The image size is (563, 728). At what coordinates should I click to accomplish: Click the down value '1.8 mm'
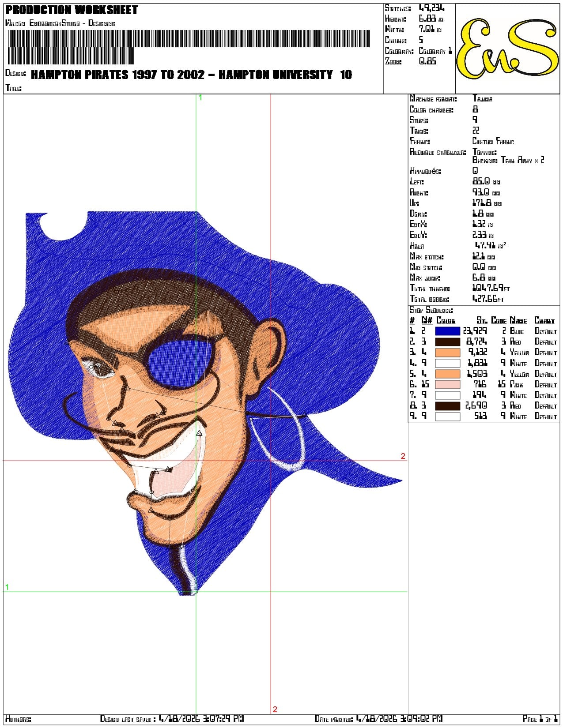(x=483, y=214)
